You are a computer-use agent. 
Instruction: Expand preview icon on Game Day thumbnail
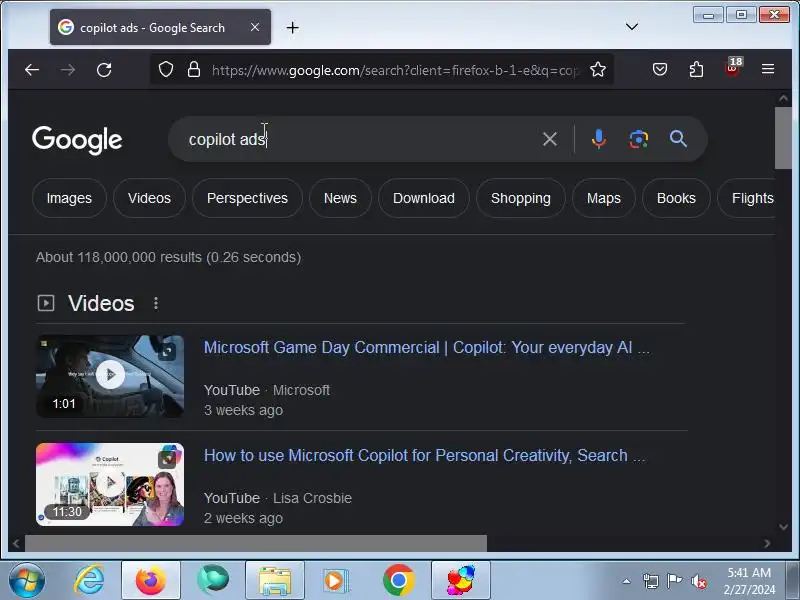[167, 352]
